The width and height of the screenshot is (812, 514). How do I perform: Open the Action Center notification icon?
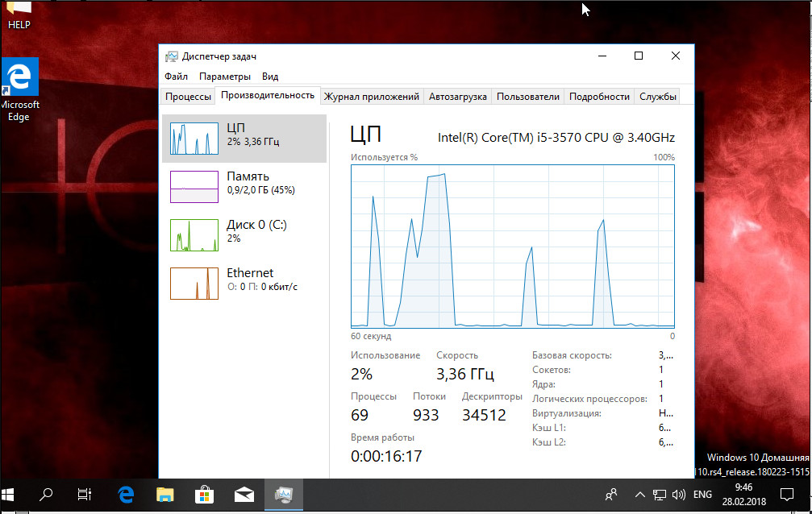(787, 495)
